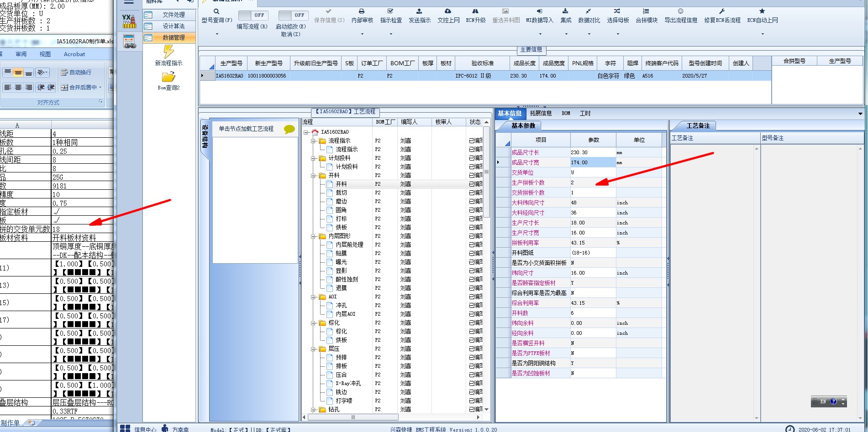Apply middle vertical align in Excel

click(18, 73)
